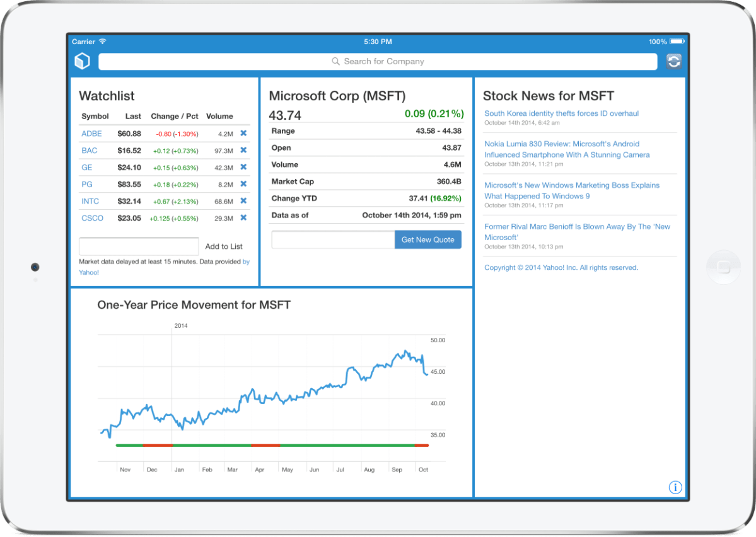Select GE symbol in watchlist
The width and height of the screenshot is (756, 537).
pyautogui.click(x=87, y=167)
